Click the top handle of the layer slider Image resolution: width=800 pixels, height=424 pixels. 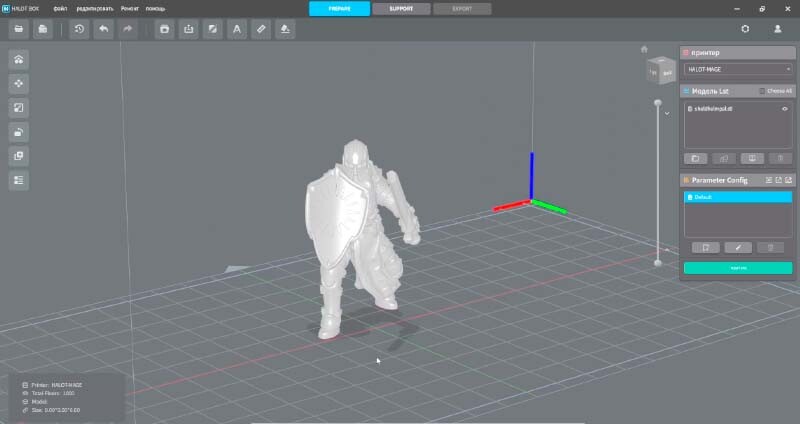pos(658,103)
